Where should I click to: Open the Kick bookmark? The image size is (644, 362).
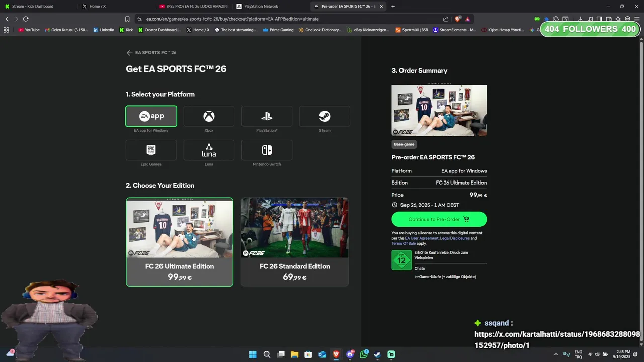[x=126, y=30]
